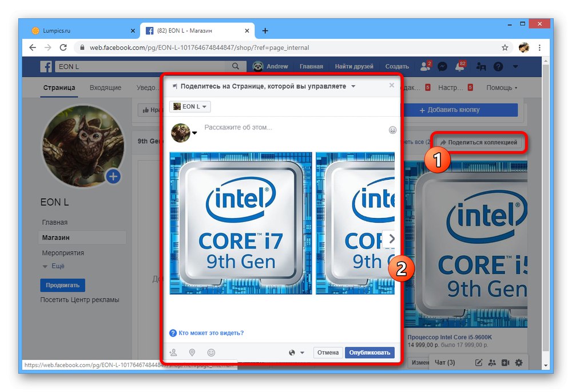Select the Core i7 product image
572x392 pixels.
click(241, 223)
